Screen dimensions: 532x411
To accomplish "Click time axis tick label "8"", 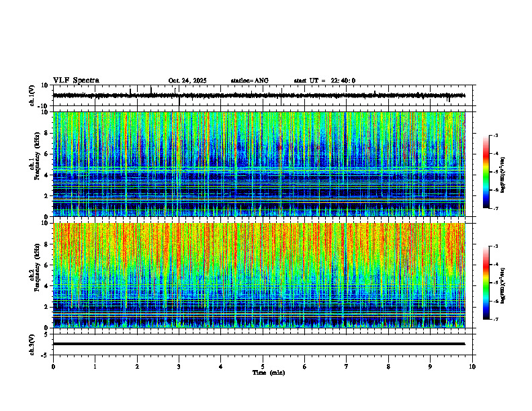I will coord(388,367).
